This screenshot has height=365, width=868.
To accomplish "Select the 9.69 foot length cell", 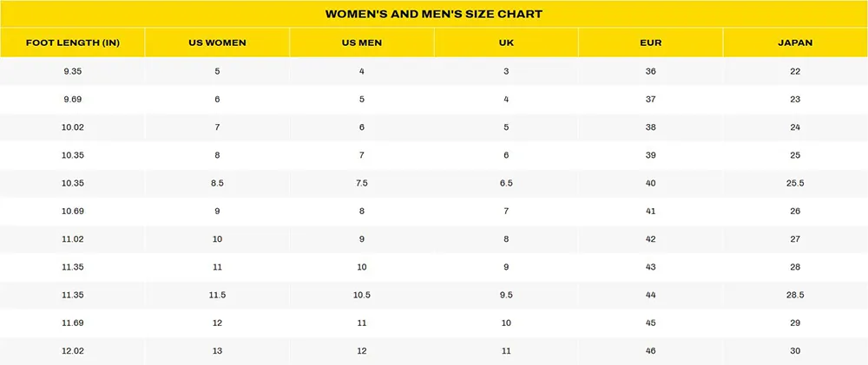I will click(73, 100).
